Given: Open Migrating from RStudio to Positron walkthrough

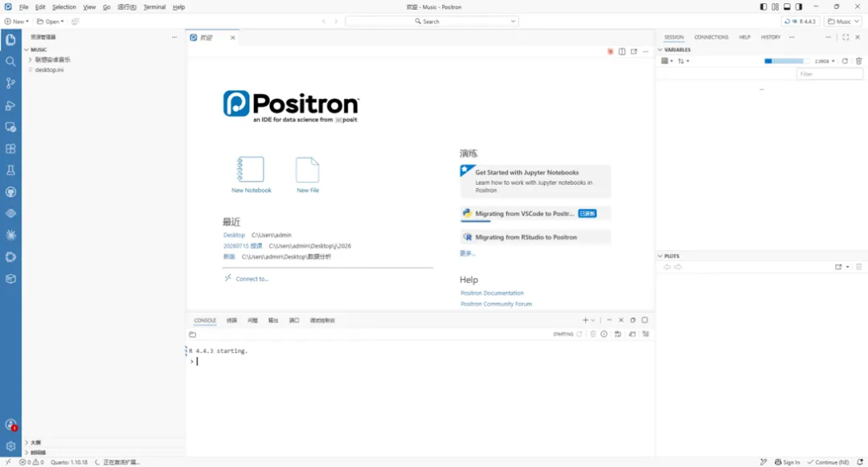Looking at the screenshot, I should (x=535, y=237).
